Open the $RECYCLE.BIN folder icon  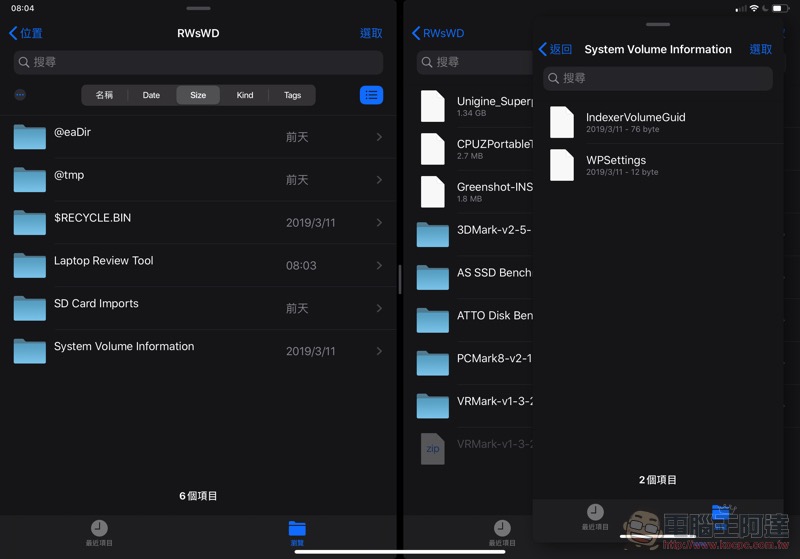click(x=30, y=222)
